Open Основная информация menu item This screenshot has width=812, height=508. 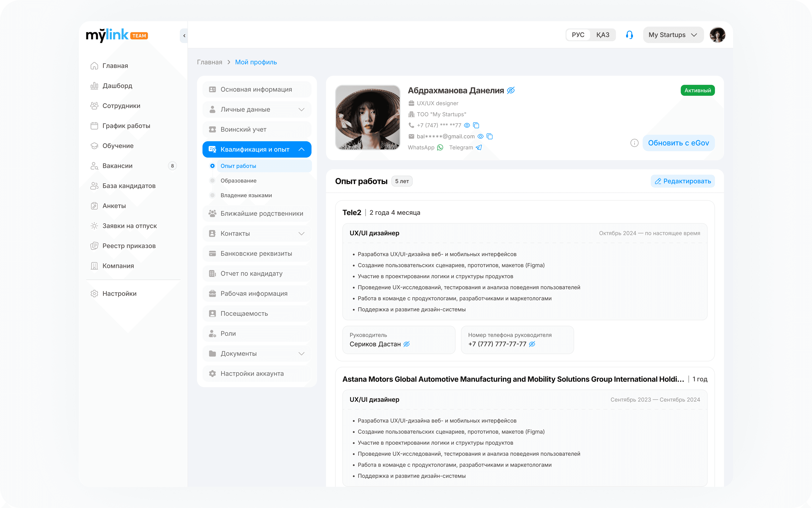point(257,89)
